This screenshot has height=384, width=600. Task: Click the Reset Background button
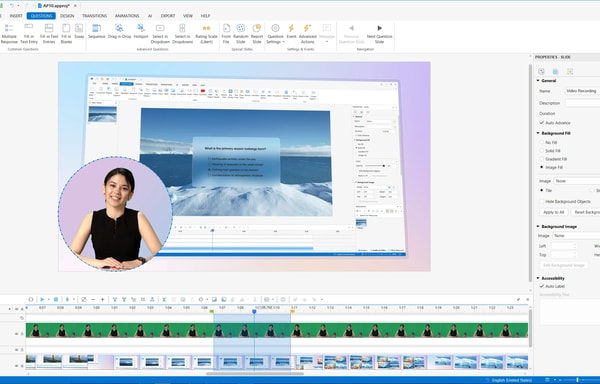[586, 212]
